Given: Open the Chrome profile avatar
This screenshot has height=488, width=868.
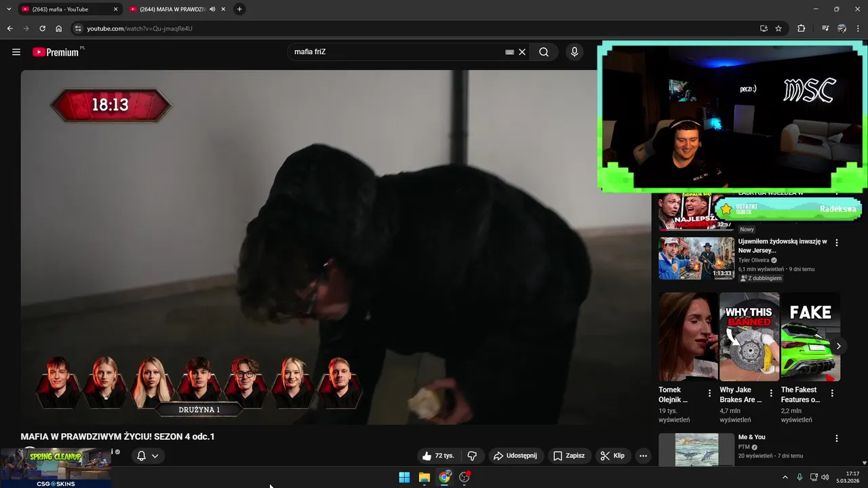Looking at the screenshot, I should click(842, 28).
